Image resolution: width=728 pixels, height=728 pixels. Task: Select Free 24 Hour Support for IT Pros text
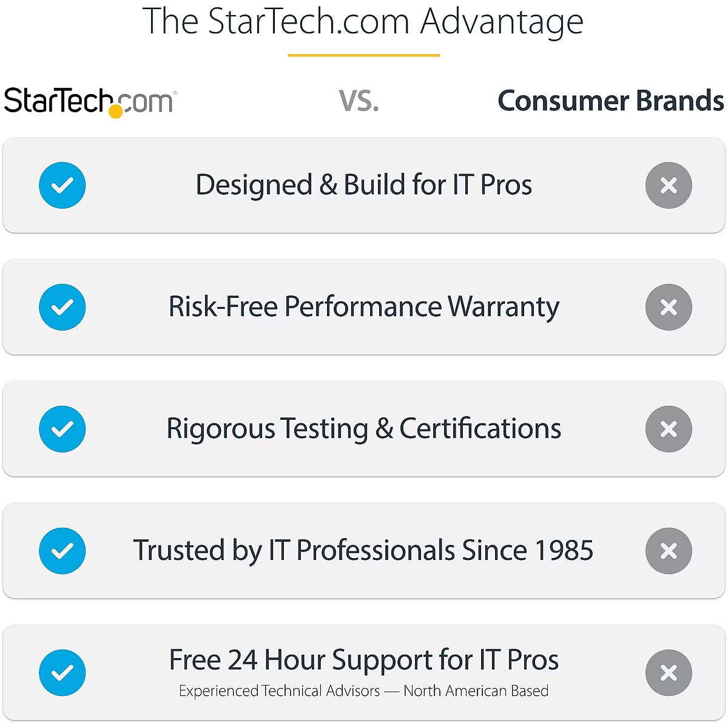point(363,660)
